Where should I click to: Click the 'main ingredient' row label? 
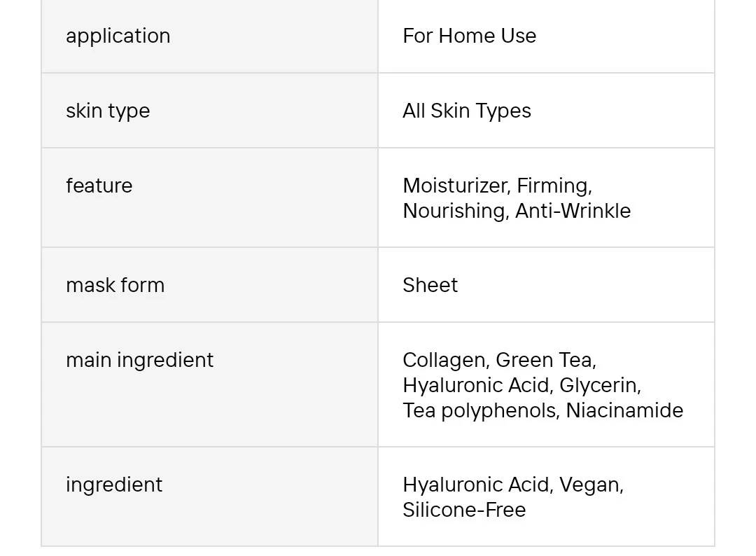pyautogui.click(x=139, y=360)
